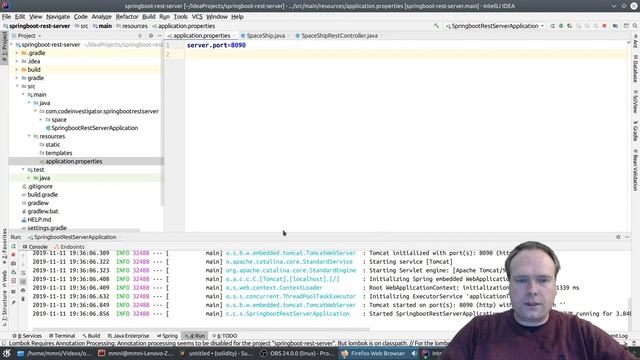Collapse the resources folder
This screenshot has height=360, width=640.
pos(29,136)
